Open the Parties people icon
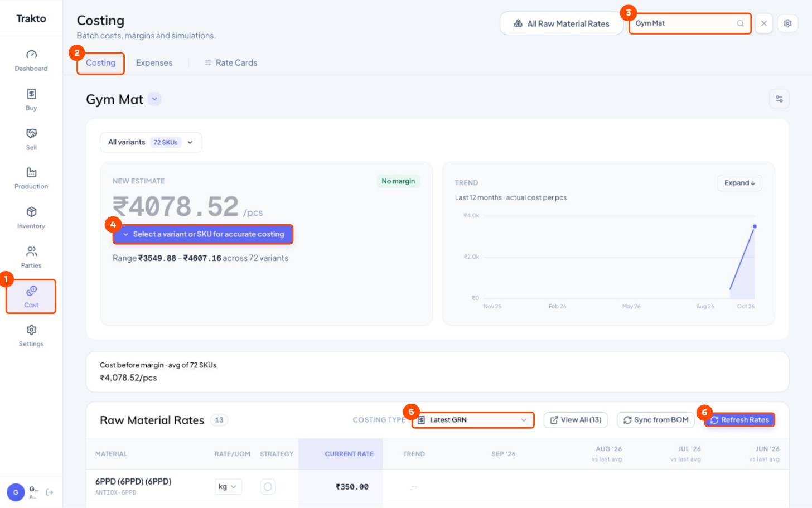Screen dimensions: 812x508 31,251
